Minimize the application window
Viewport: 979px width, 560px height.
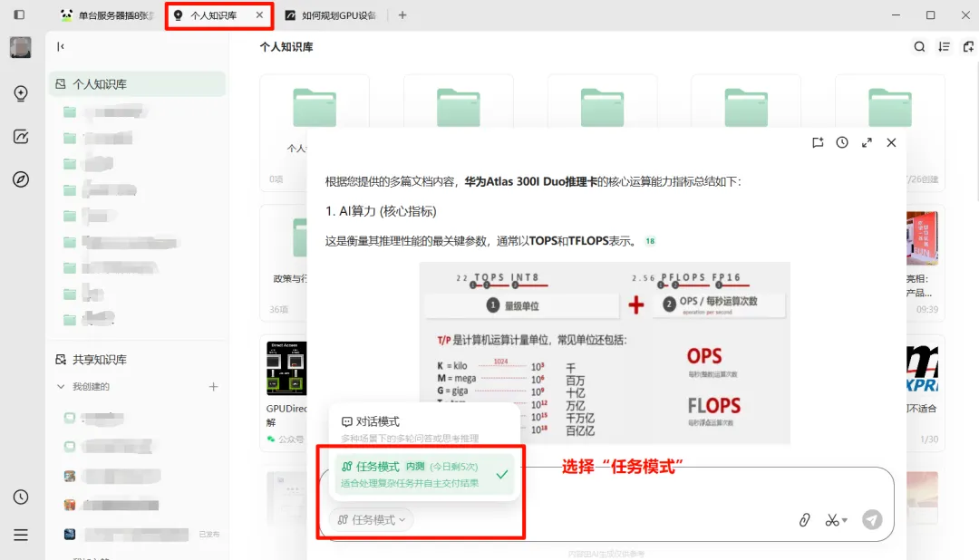tap(896, 15)
